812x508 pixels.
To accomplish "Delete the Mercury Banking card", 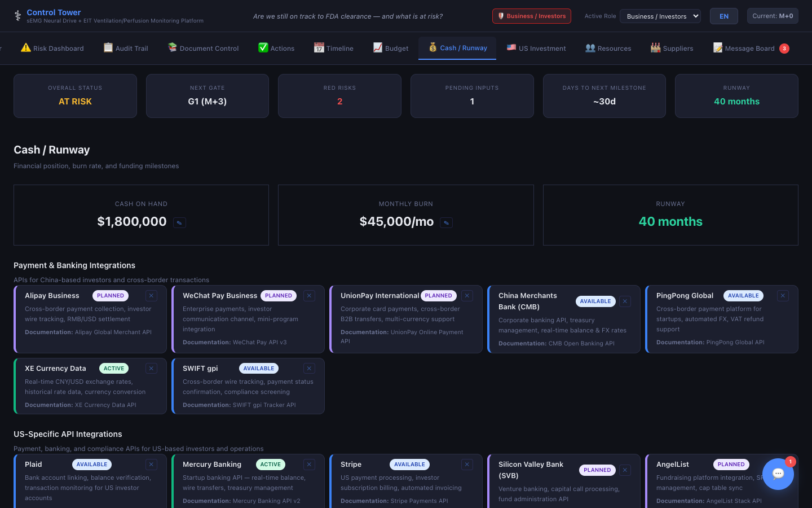I will coord(309,465).
